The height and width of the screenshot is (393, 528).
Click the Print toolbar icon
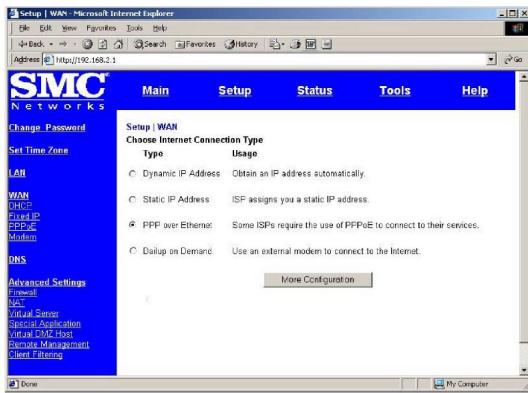(x=295, y=44)
